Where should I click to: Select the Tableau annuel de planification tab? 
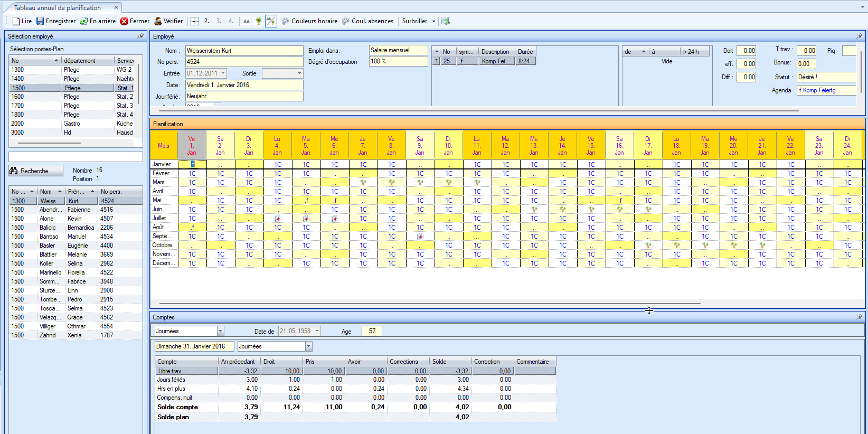click(x=58, y=7)
